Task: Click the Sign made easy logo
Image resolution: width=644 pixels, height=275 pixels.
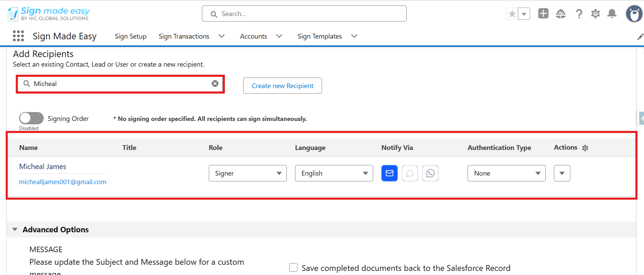Action: point(49,14)
